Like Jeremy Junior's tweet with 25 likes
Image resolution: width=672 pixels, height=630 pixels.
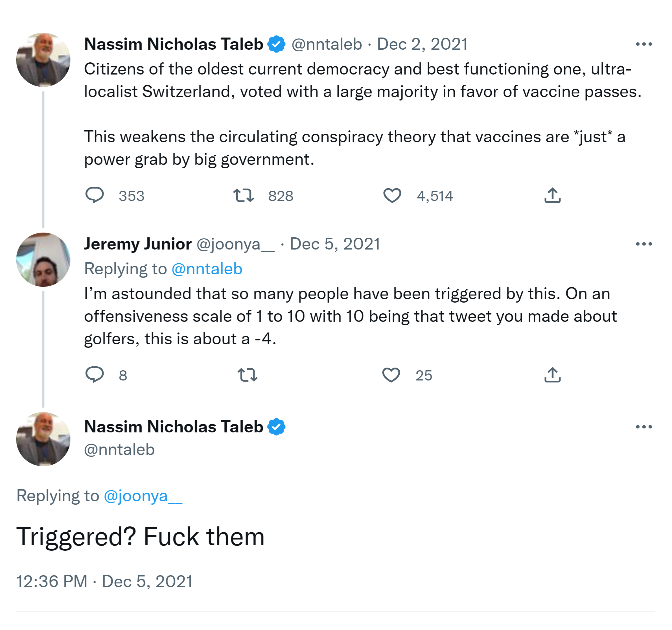[391, 375]
